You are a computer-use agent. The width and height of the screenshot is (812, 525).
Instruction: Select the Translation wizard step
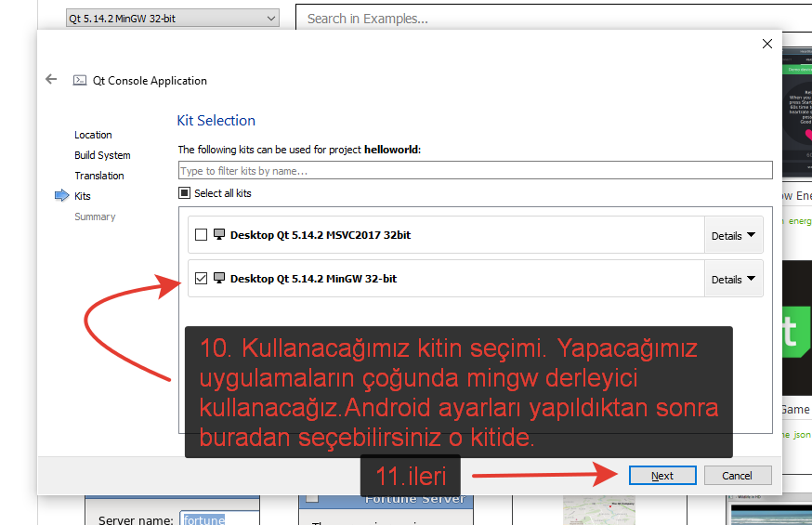tap(99, 176)
